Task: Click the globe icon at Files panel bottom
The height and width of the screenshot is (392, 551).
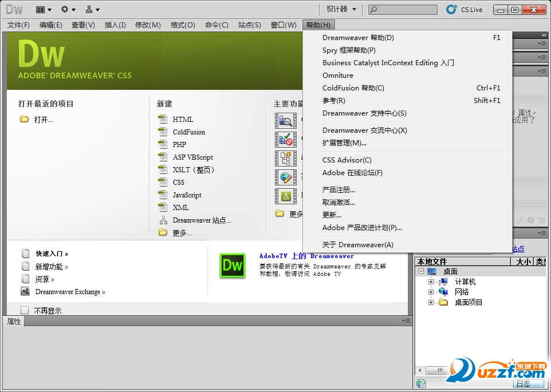Action: (x=420, y=383)
